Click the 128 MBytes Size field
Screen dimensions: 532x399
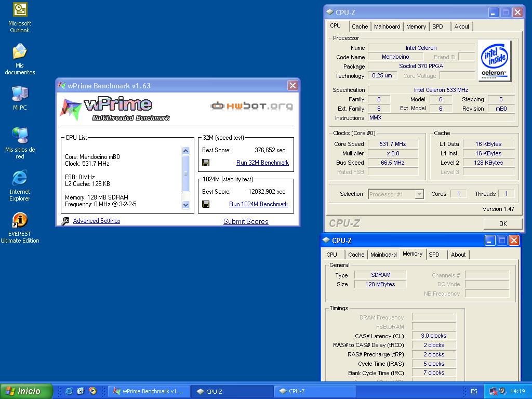point(380,284)
